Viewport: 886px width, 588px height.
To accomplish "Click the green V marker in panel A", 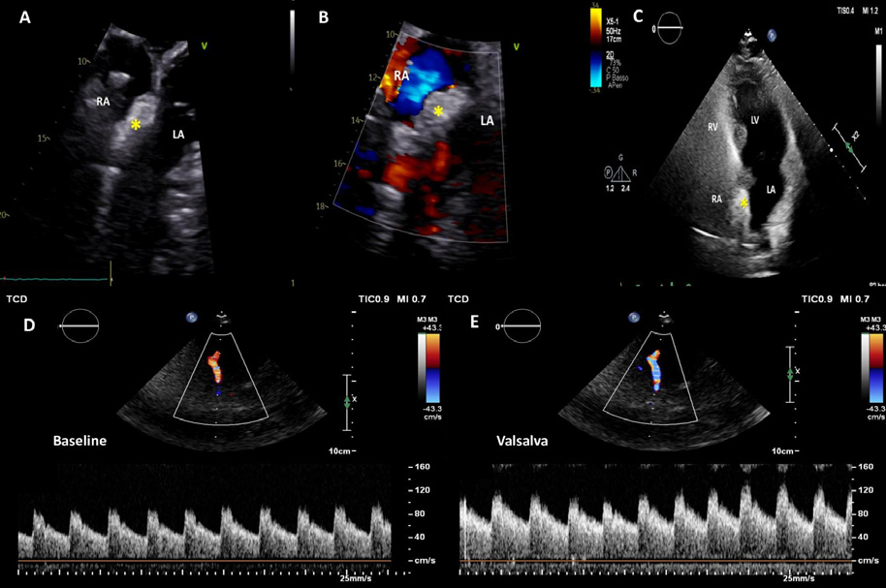I will pyautogui.click(x=205, y=45).
